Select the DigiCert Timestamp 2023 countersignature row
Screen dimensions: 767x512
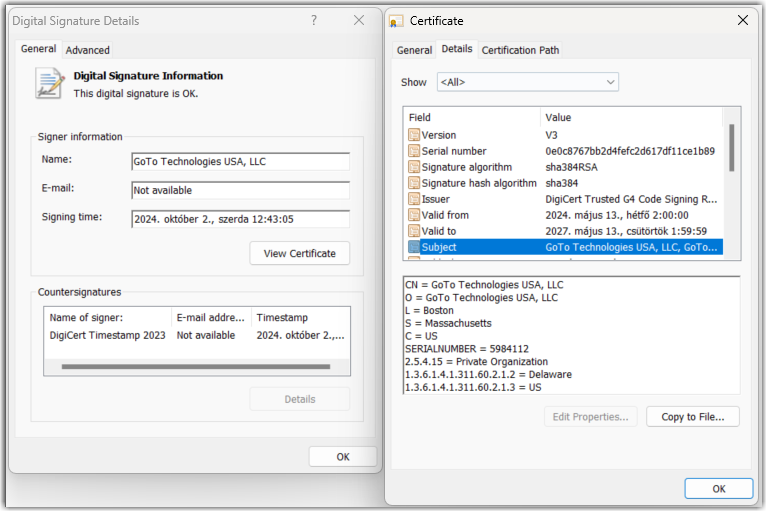click(197, 335)
